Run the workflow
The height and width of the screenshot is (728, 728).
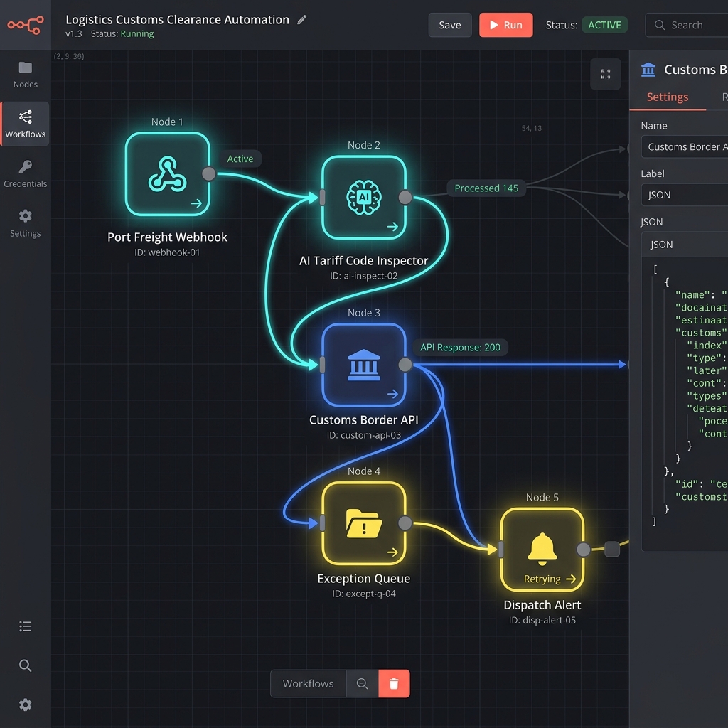506,25
